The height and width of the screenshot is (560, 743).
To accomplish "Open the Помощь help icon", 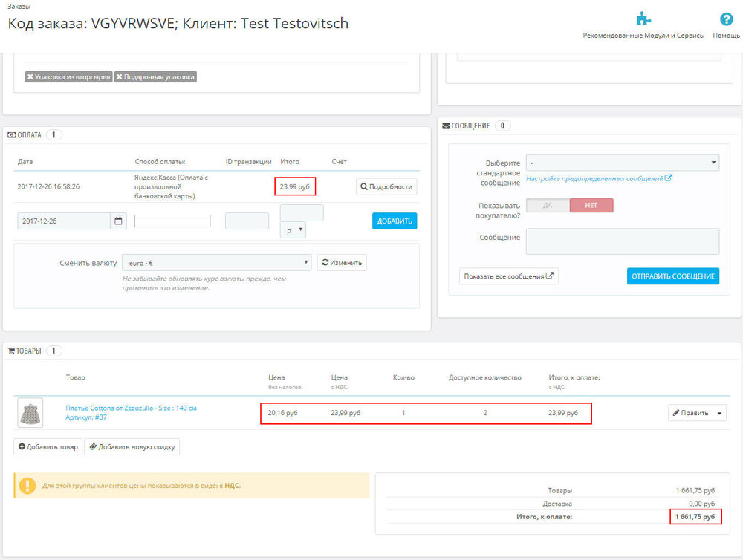I will click(x=726, y=19).
